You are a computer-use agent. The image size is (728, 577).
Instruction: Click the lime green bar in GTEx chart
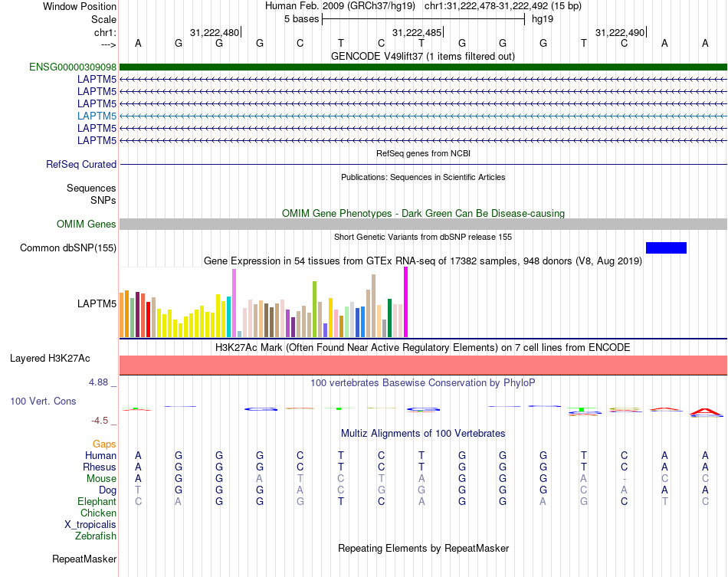point(314,309)
